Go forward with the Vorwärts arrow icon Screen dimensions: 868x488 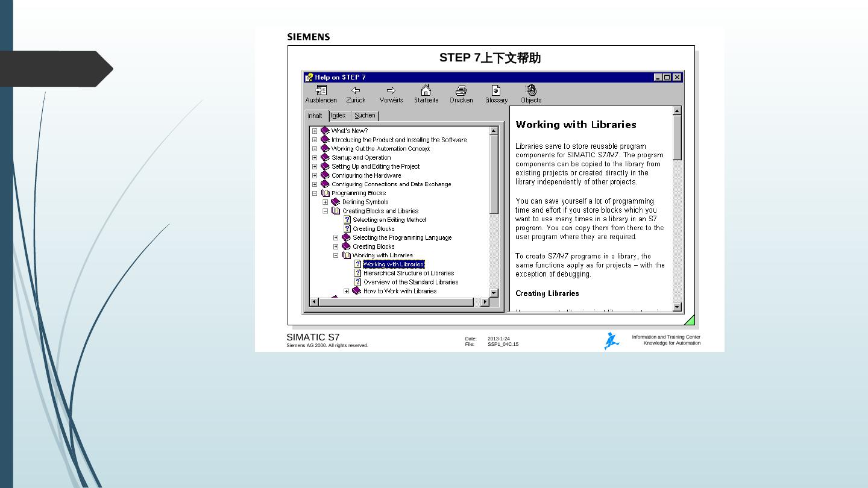(391, 90)
